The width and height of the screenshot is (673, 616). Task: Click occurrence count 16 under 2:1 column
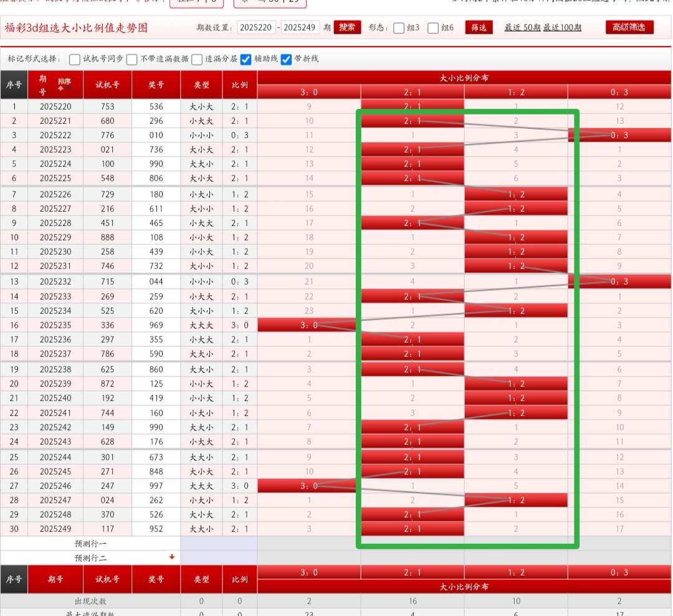click(x=413, y=602)
